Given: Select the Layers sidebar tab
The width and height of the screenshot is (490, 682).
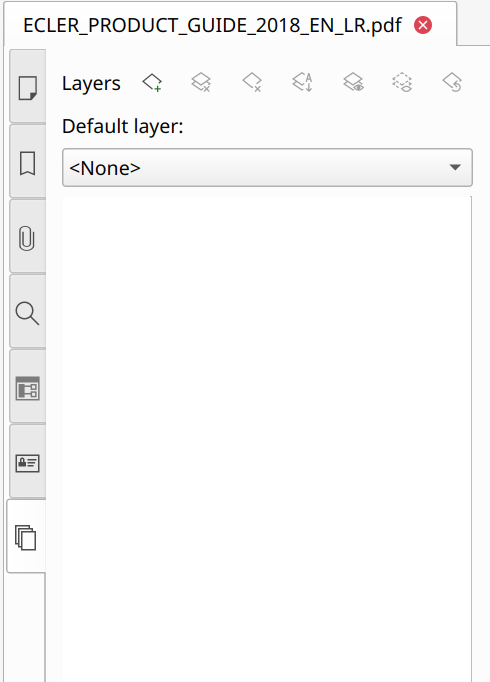Looking at the screenshot, I should [27, 538].
